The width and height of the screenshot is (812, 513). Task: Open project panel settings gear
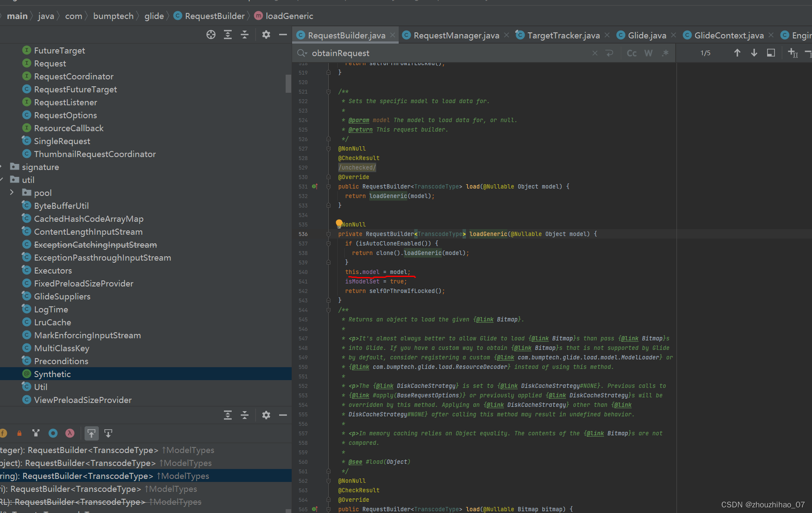pos(266,35)
